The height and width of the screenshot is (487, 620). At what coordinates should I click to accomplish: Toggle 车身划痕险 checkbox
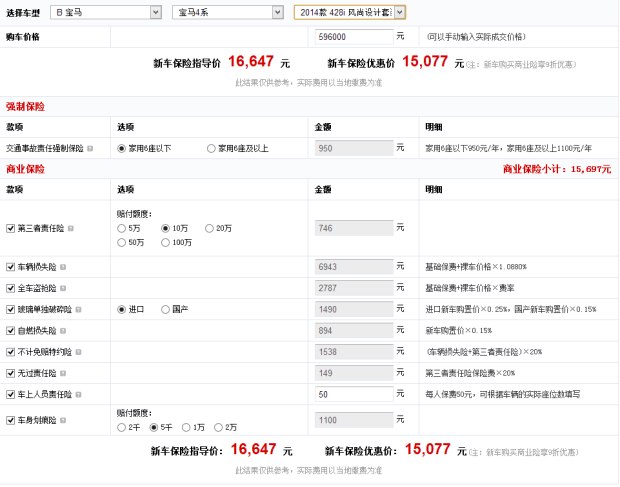pos(11,421)
